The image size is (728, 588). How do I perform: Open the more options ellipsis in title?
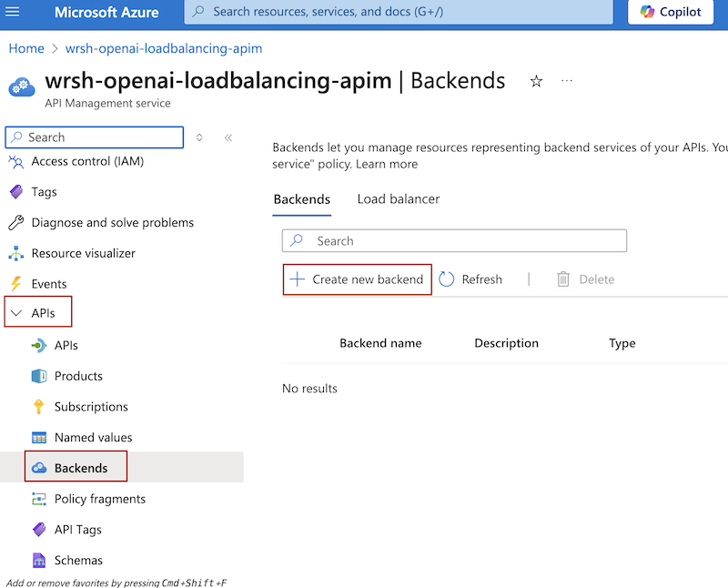click(566, 81)
